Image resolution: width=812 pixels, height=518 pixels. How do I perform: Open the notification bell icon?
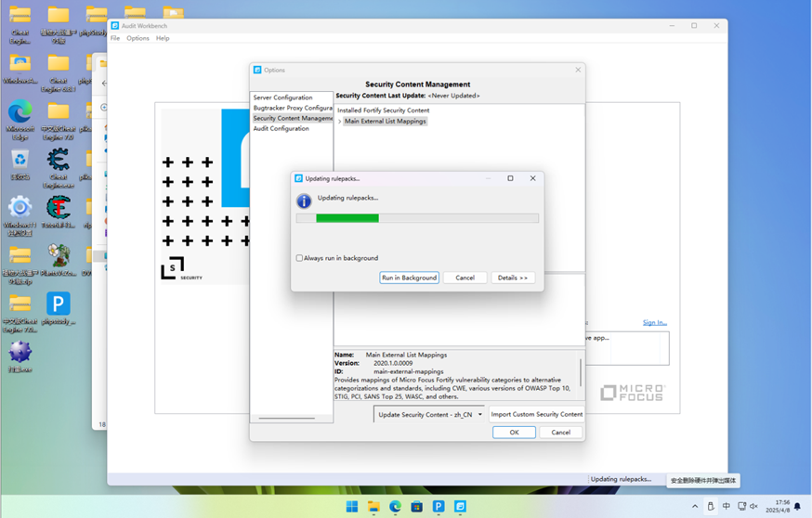pyautogui.click(x=797, y=506)
